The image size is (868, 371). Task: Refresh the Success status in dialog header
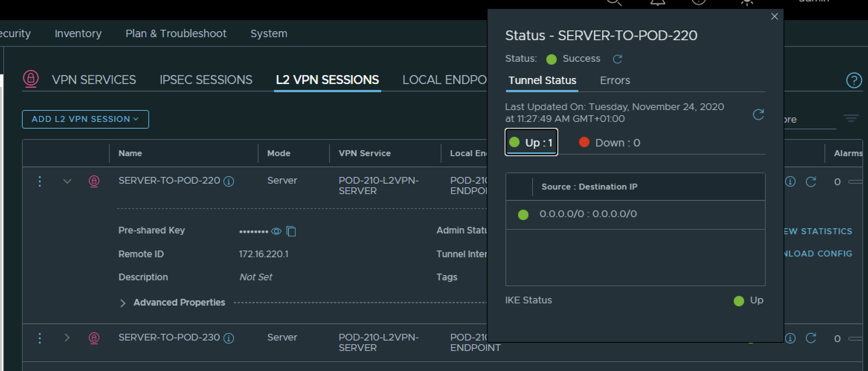(x=617, y=59)
